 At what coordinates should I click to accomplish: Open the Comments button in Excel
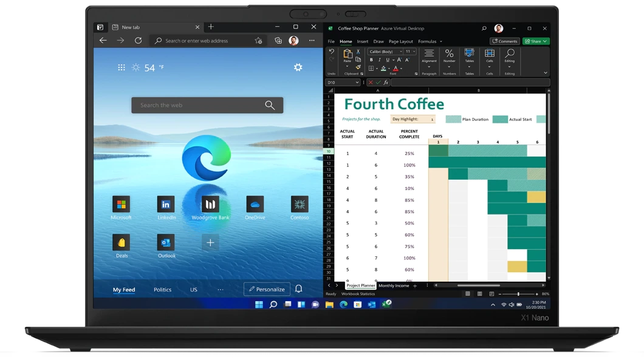pos(504,41)
